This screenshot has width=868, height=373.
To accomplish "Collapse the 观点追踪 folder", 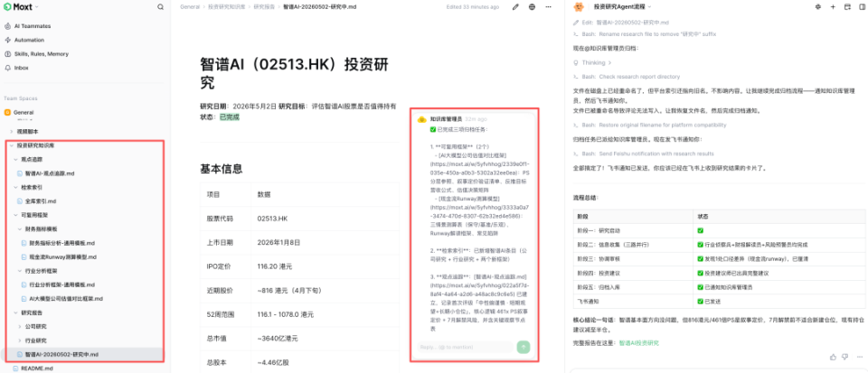I will pyautogui.click(x=15, y=159).
